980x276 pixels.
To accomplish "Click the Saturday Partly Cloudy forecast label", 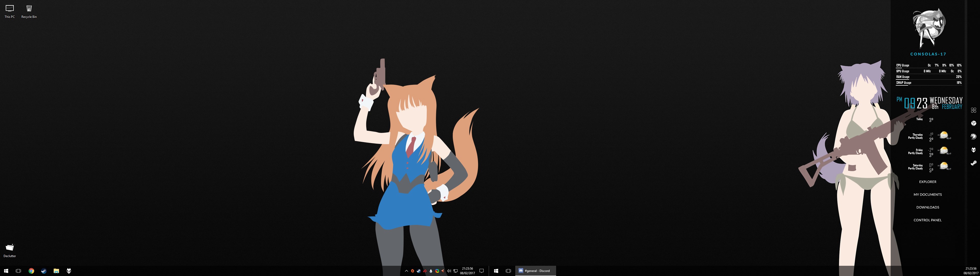I will click(915, 167).
